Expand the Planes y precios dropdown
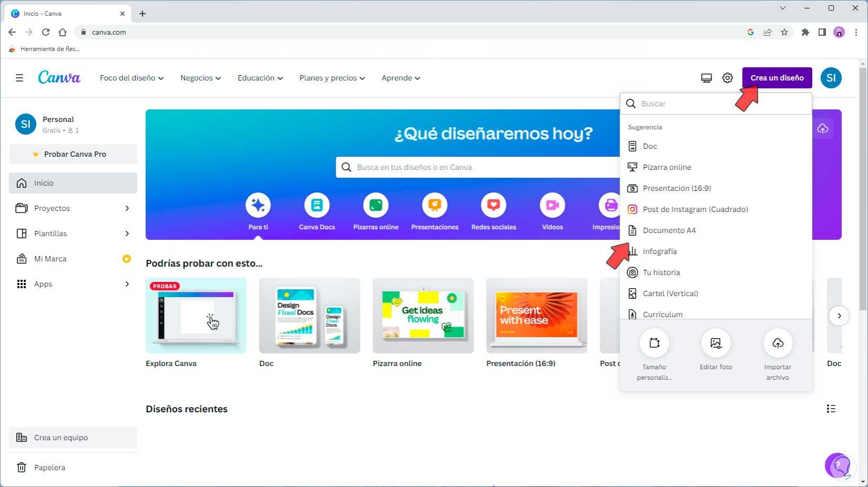This screenshot has height=487, width=868. click(x=332, y=78)
